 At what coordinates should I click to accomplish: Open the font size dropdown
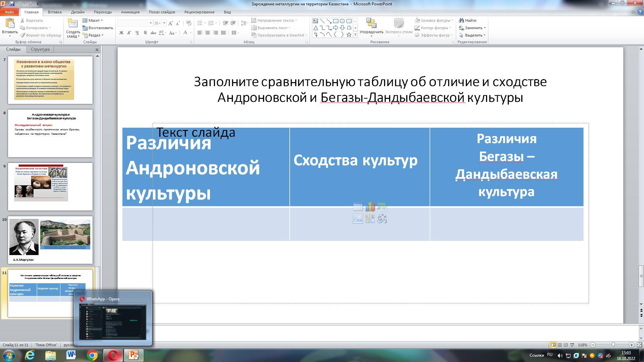pos(164,23)
